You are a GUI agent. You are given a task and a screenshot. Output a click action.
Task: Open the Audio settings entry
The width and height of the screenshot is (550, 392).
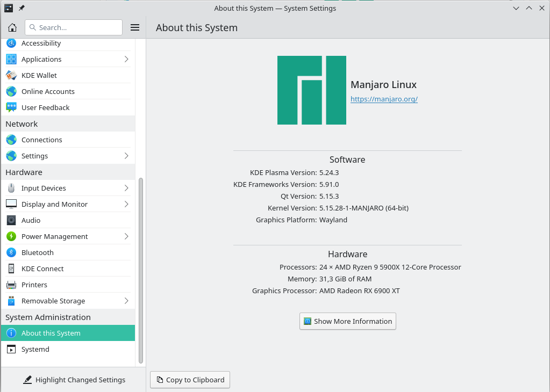[68, 220]
